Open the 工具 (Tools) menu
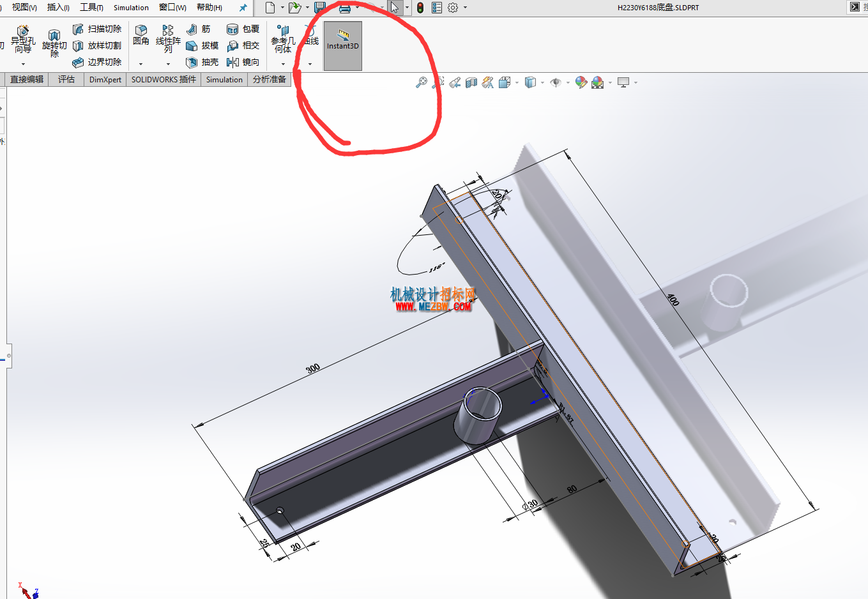Screen dimensions: 868x599 (91, 8)
